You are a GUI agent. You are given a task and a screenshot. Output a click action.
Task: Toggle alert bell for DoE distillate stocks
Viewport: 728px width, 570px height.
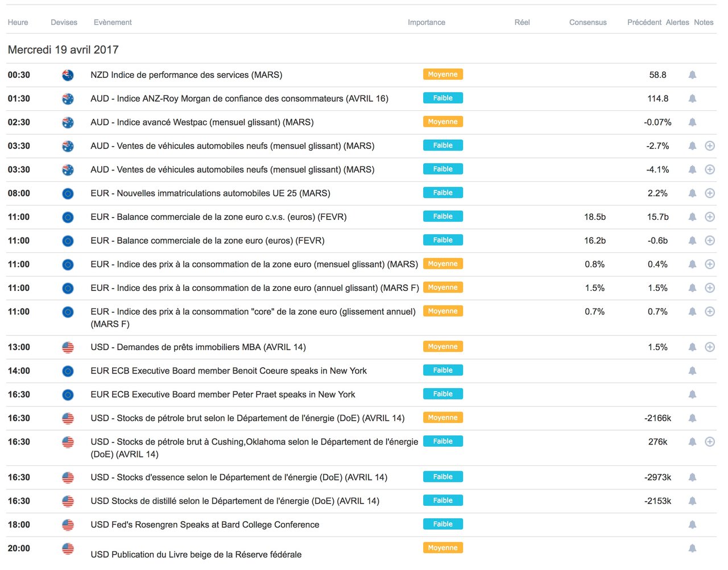click(692, 501)
